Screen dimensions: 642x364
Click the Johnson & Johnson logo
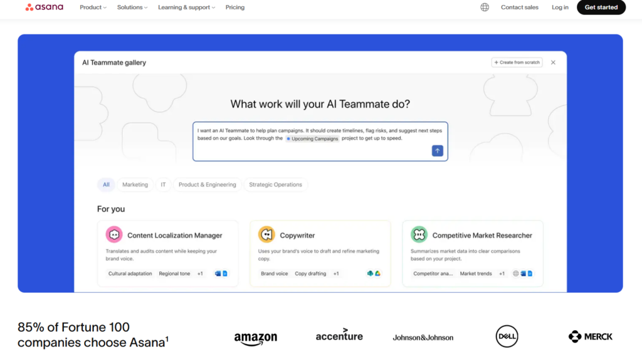(x=423, y=338)
